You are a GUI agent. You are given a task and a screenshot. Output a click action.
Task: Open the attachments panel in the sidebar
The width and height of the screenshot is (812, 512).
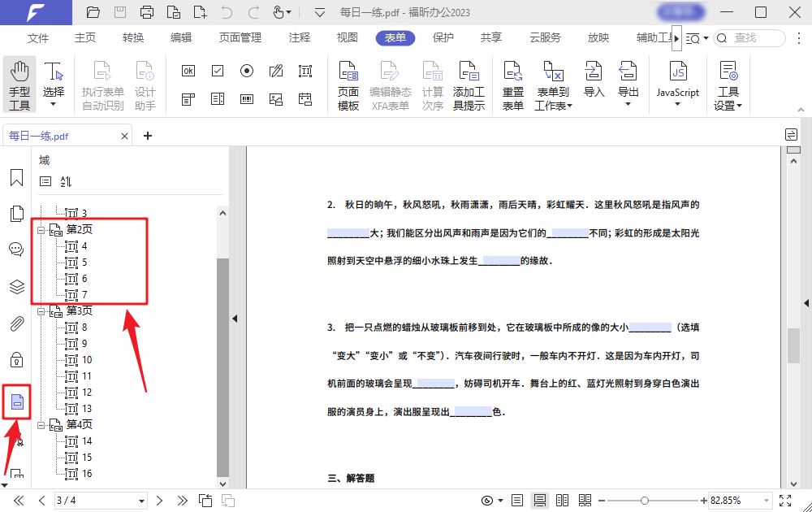click(16, 323)
